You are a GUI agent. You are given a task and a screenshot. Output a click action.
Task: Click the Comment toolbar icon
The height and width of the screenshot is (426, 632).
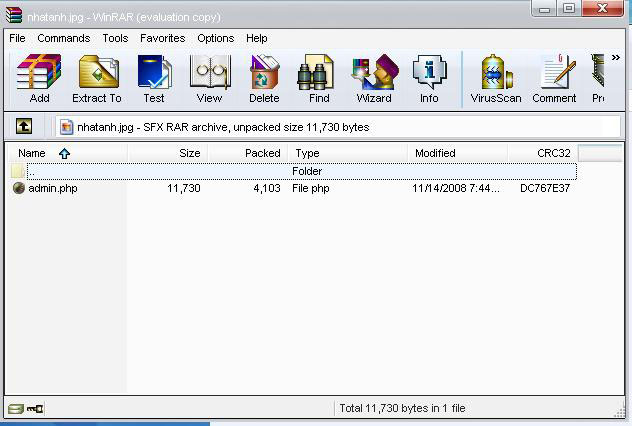[x=558, y=71]
